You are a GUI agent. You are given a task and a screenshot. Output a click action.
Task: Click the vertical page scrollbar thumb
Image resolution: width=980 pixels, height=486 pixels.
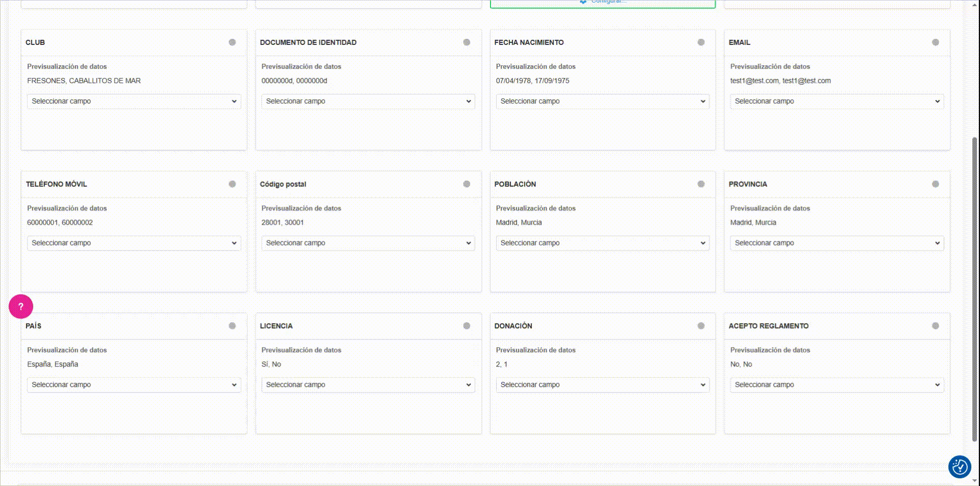click(x=975, y=288)
